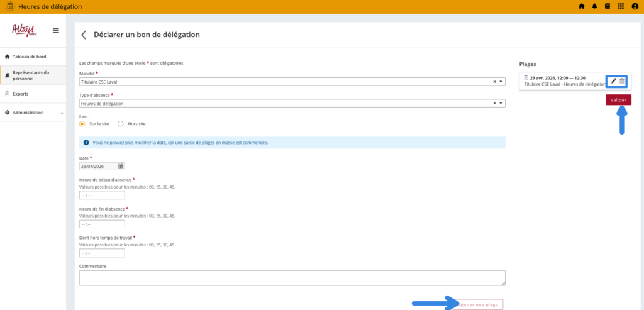The height and width of the screenshot is (310, 644).
Task: Open the date picker calendar icon
Action: [x=121, y=166]
